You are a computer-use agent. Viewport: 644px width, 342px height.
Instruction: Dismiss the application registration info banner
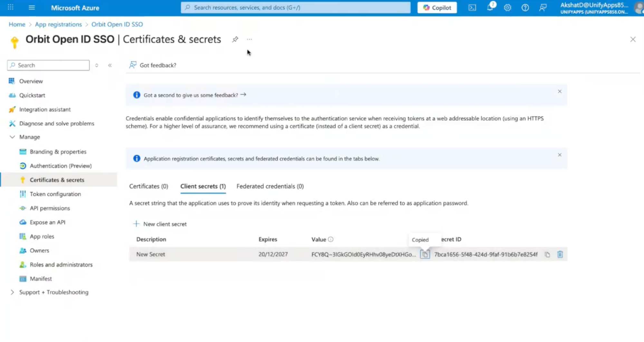tap(560, 155)
